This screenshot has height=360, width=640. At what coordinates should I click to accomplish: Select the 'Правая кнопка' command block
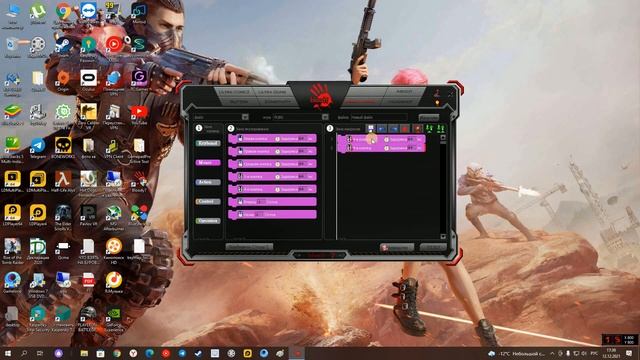[x=272, y=151]
